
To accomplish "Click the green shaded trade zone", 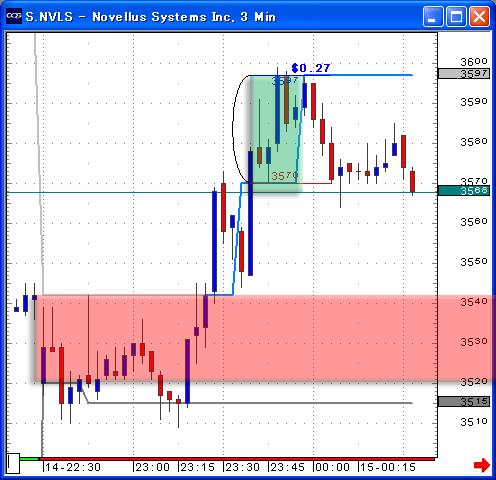I will click(x=276, y=134).
